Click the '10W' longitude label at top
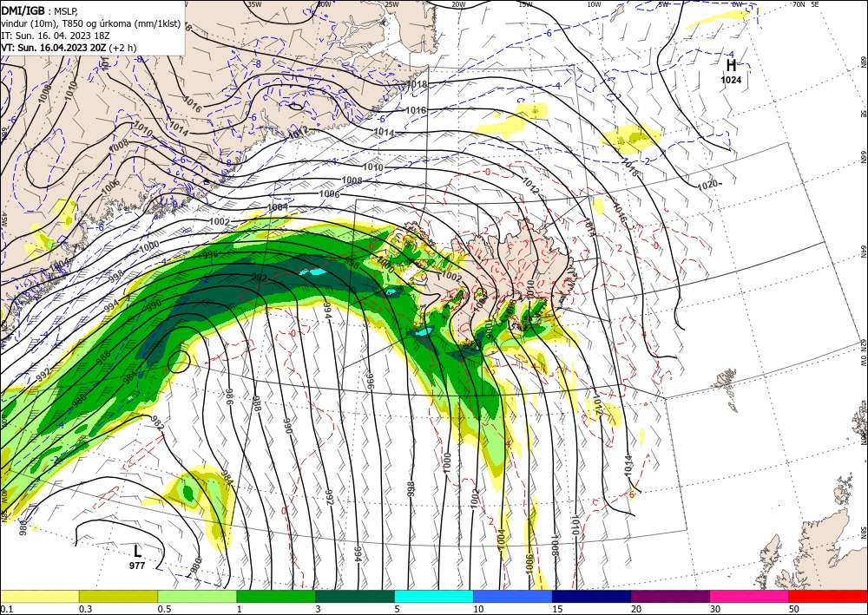 594,4
